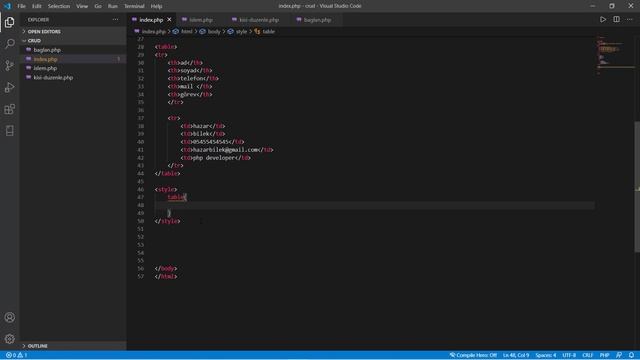640x360 pixels.
Task: Open the Accounts menu icon
Action: (9, 317)
